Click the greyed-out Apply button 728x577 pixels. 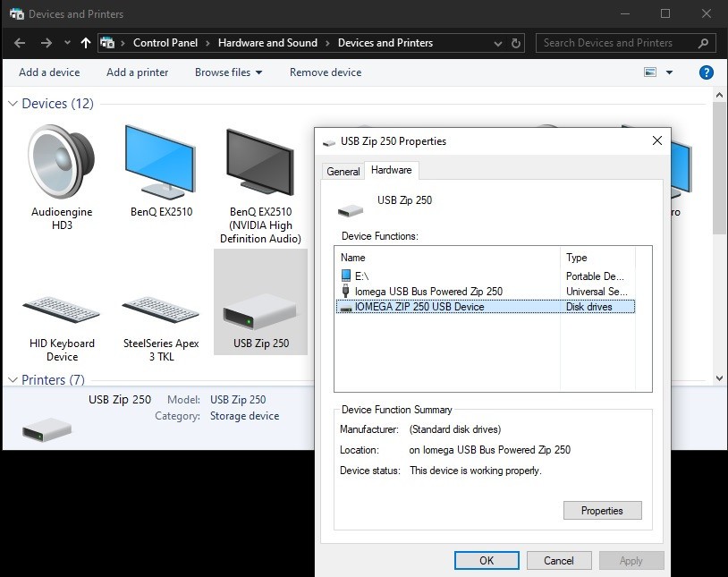click(x=631, y=561)
